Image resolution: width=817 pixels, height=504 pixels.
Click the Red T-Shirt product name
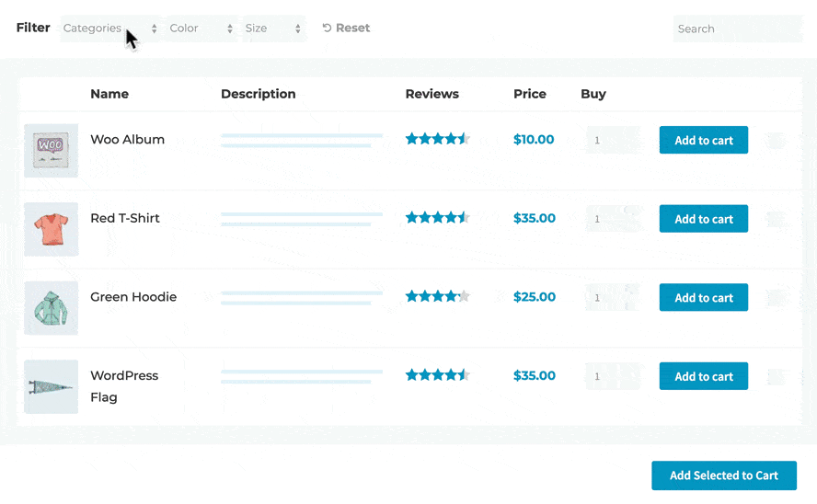125,218
